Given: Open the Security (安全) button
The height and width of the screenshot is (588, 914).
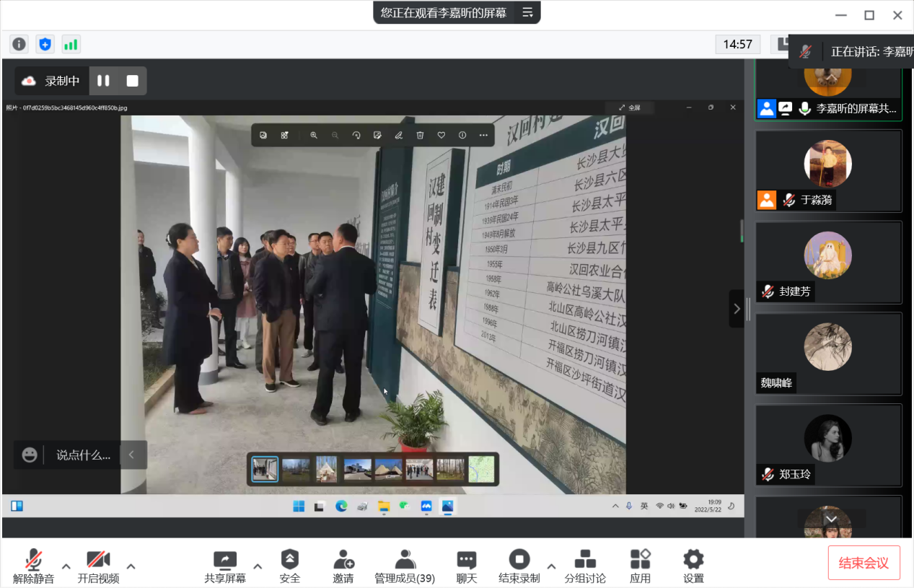Looking at the screenshot, I should [289, 566].
